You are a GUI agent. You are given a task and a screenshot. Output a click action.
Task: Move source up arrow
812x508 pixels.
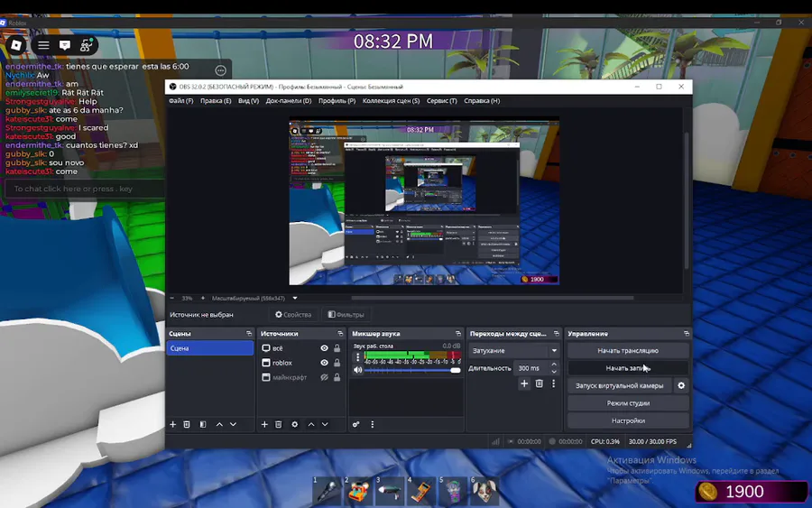pos(311,424)
